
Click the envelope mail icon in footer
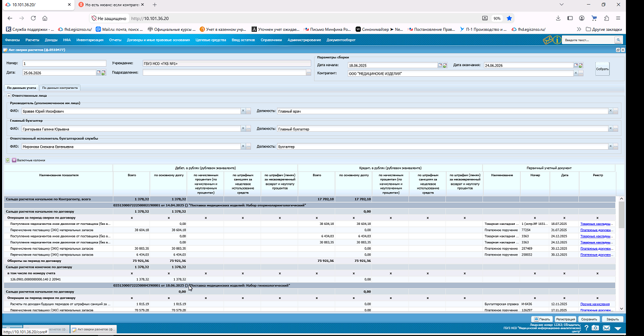(606, 328)
